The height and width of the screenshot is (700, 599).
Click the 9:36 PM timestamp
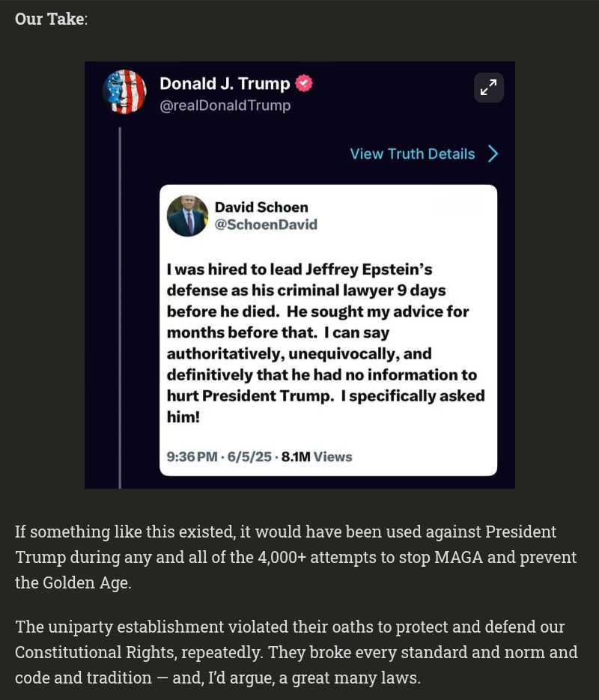click(x=192, y=457)
